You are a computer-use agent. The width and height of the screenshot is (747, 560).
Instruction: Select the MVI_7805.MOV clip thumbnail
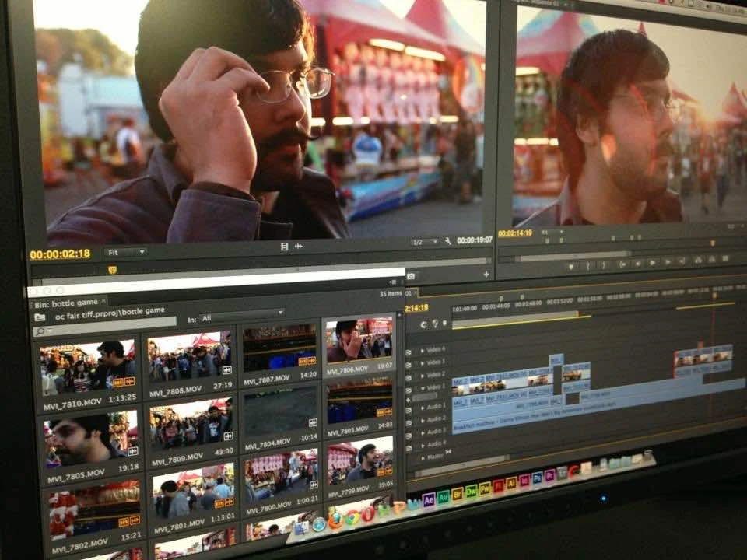(91, 439)
